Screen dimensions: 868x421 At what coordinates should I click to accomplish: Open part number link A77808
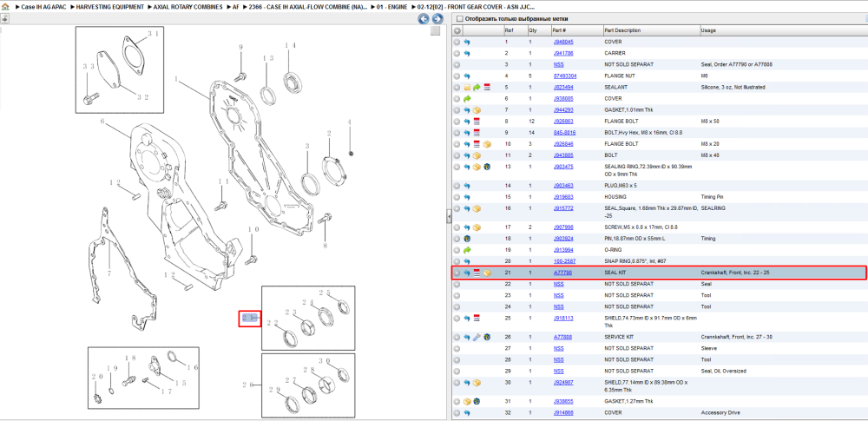[562, 337]
